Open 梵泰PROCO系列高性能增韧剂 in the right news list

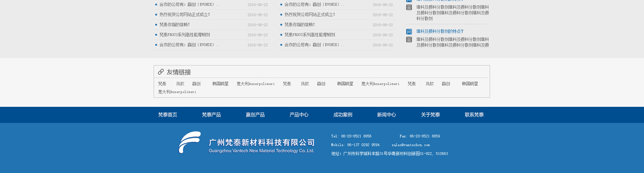coord(310,35)
